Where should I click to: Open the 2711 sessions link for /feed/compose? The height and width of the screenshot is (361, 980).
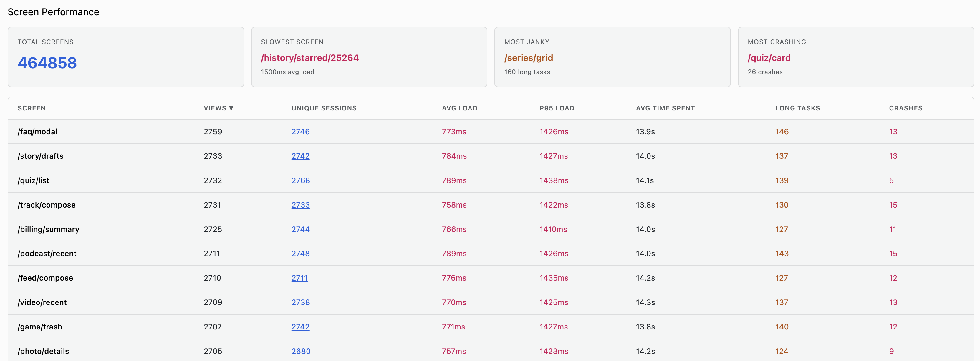(299, 278)
